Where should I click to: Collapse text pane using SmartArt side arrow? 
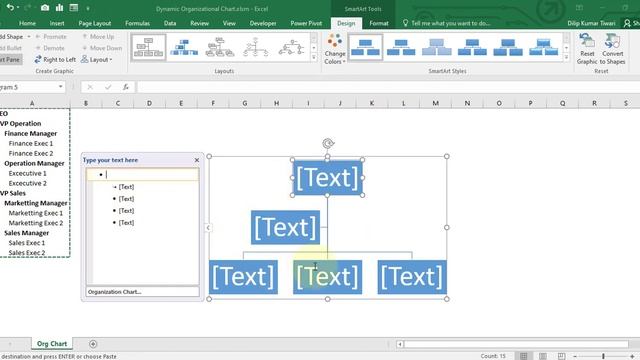(x=208, y=227)
